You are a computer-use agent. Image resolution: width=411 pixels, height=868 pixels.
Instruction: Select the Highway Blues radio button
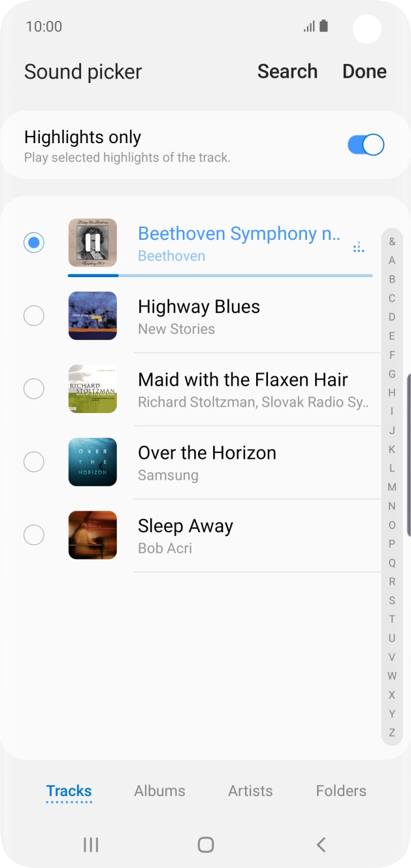click(34, 316)
